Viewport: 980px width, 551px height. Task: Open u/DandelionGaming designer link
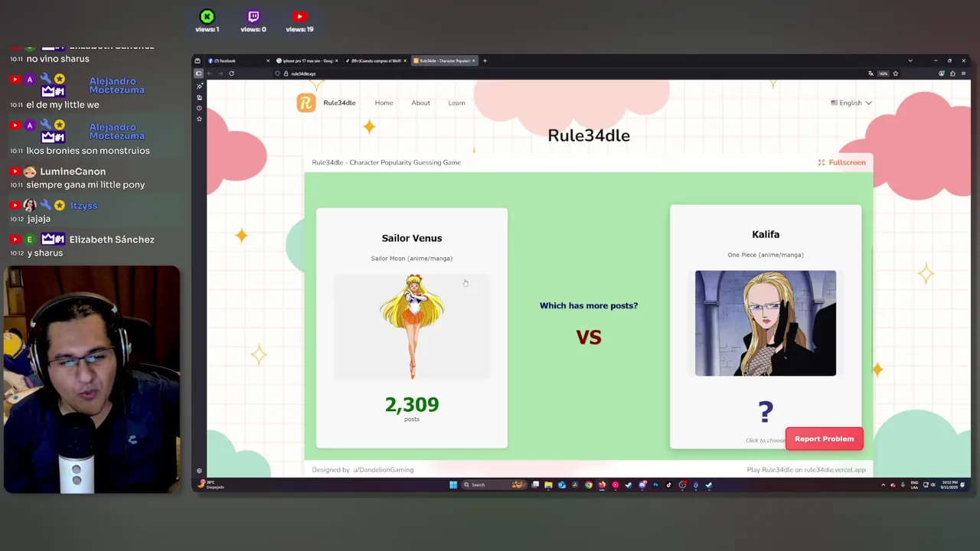tap(383, 470)
